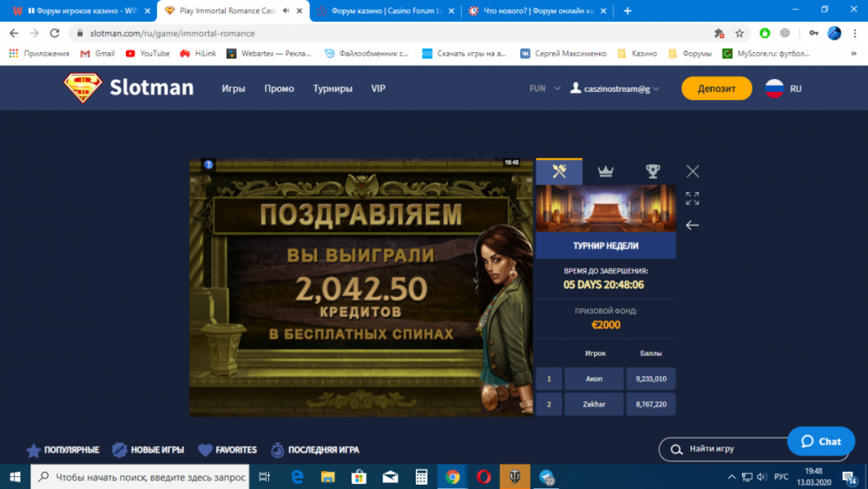Screen dimensions: 868x489
Task: Bookmark the page with the star icon
Action: click(x=740, y=33)
